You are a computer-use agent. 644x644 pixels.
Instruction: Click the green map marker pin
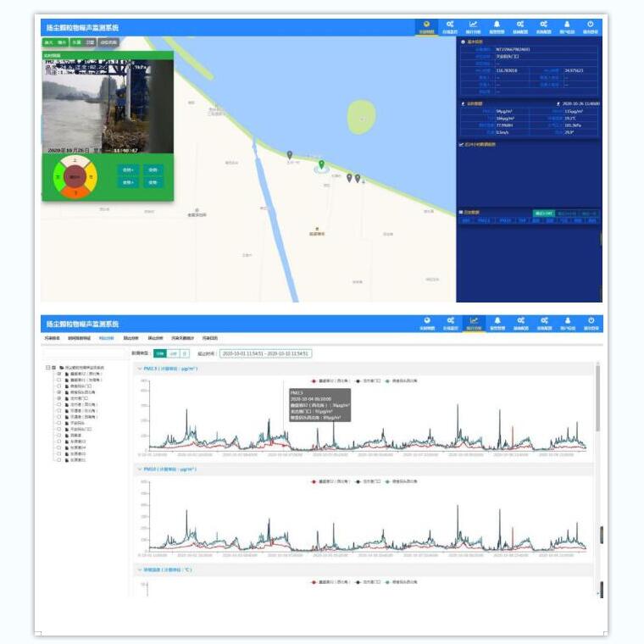point(320,164)
